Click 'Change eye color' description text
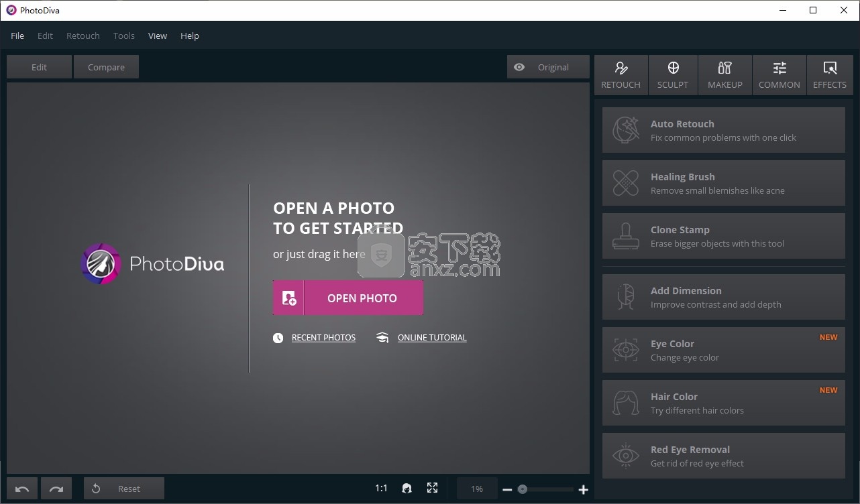Screen dimensions: 860x504 pos(685,357)
